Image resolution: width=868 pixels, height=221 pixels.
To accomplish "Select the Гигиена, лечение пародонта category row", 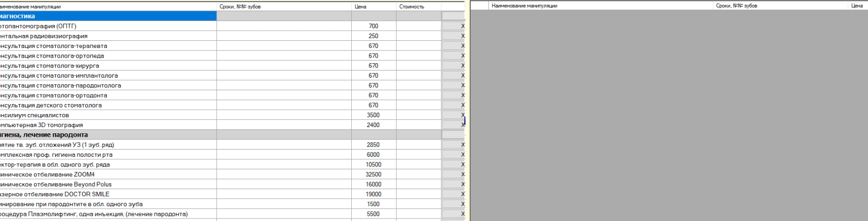I will (x=108, y=135).
